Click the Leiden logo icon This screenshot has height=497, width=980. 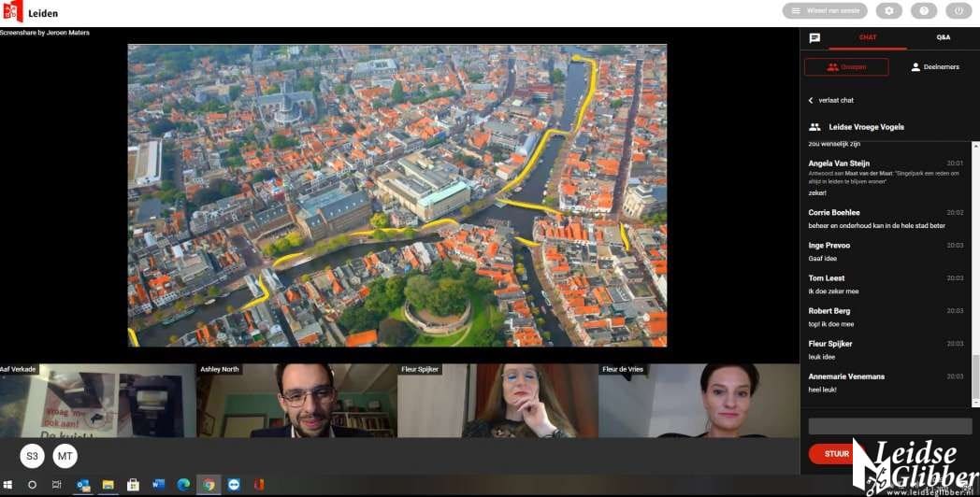coord(13,11)
